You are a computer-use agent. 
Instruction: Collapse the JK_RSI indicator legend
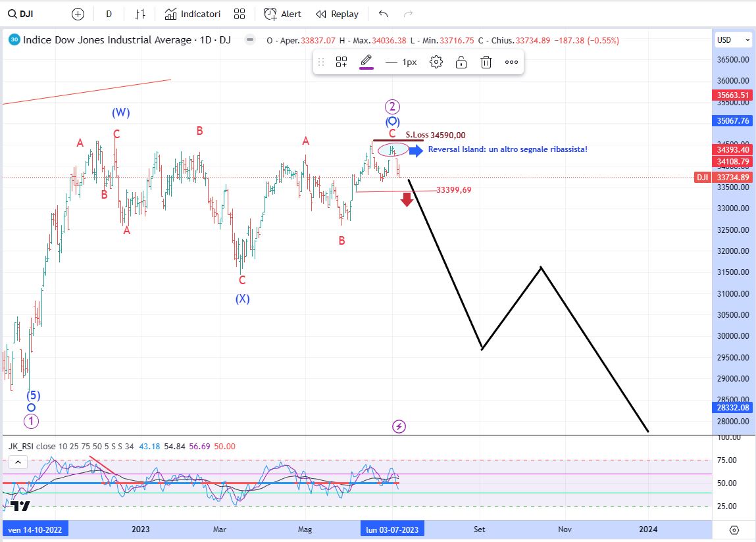click(18, 462)
